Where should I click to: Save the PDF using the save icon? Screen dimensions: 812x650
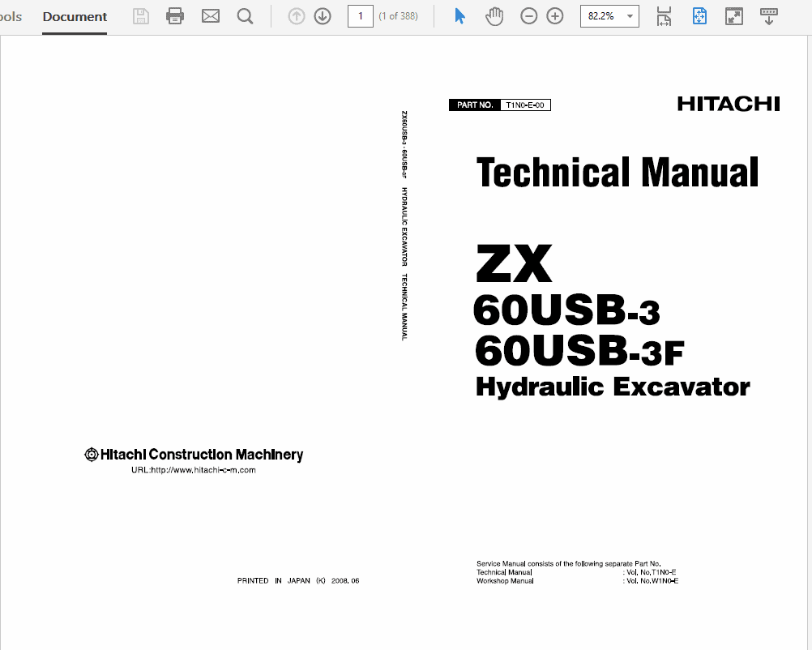140,15
